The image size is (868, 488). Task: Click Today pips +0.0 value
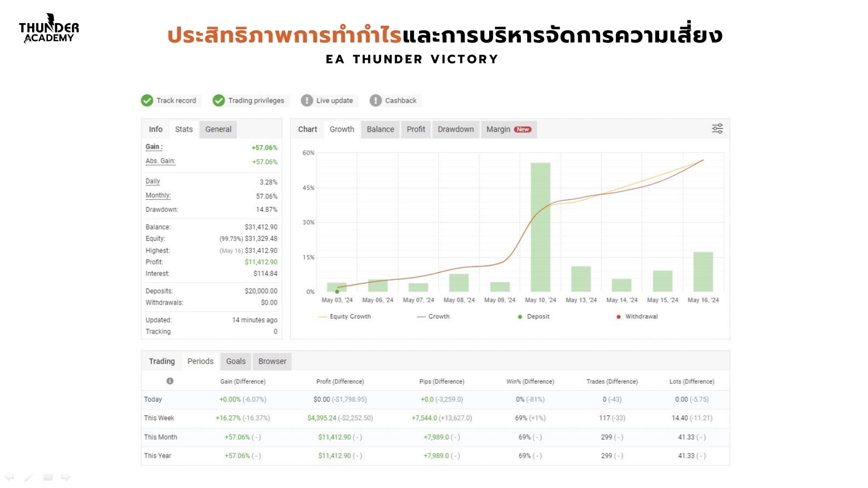pos(427,399)
